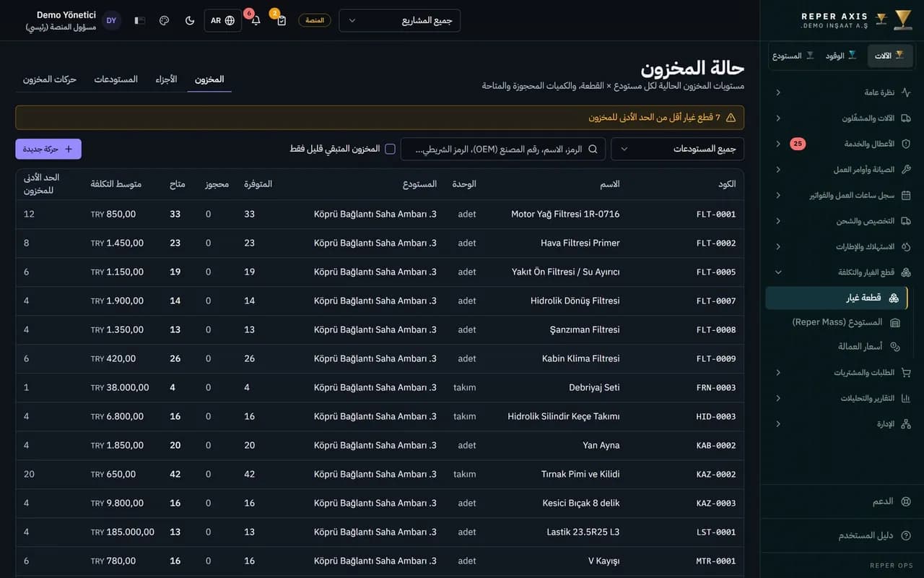Viewport: 924px width, 578px height.
Task: Click droplet icon beside الاستهلاك والإطارات
Action: coord(906,246)
